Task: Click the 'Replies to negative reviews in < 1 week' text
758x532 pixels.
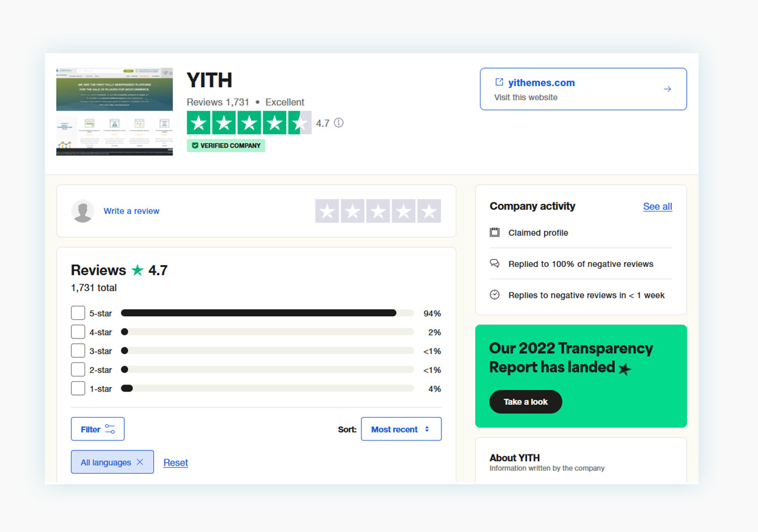Action: click(587, 295)
